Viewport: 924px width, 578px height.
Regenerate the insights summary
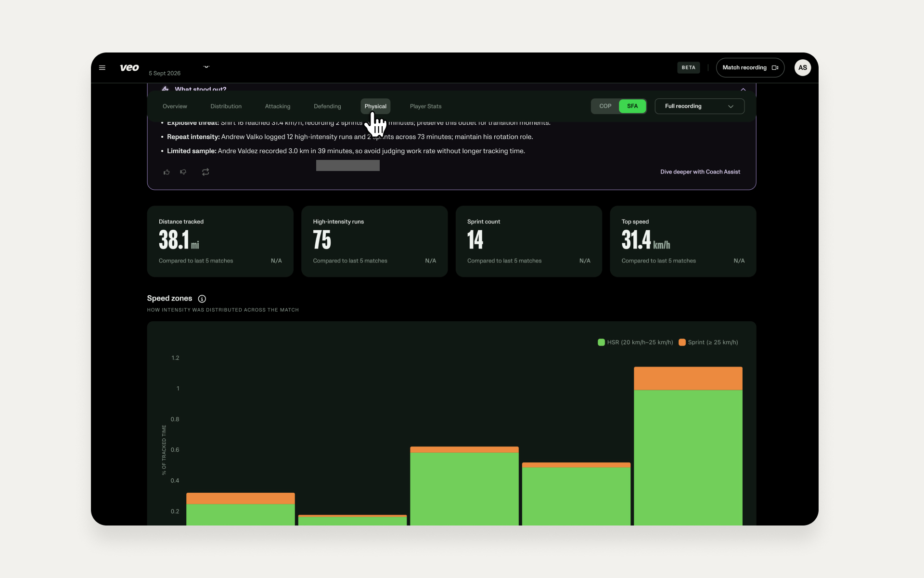(205, 172)
